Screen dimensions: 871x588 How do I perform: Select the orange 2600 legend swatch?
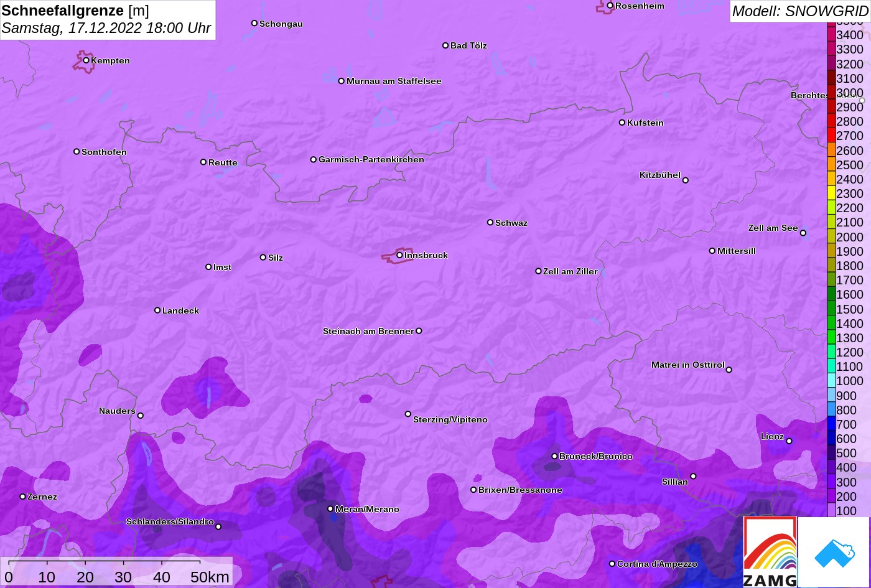(831, 150)
